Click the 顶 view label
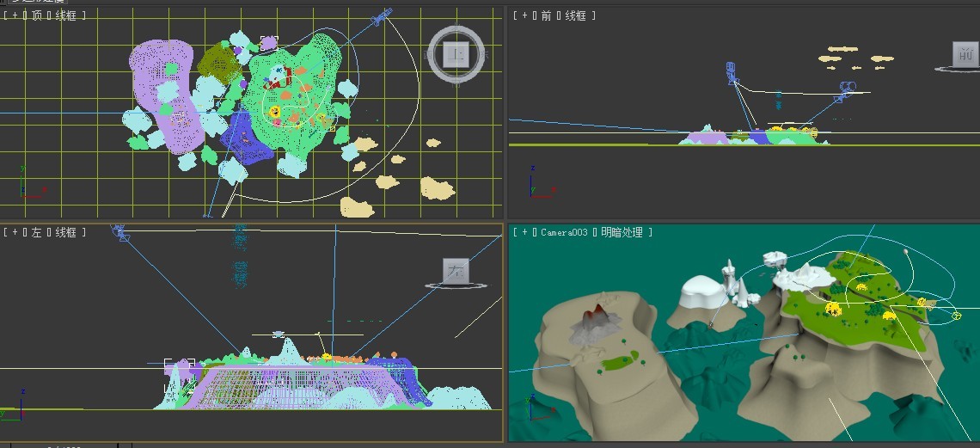This screenshot has height=448, width=980. (37, 15)
